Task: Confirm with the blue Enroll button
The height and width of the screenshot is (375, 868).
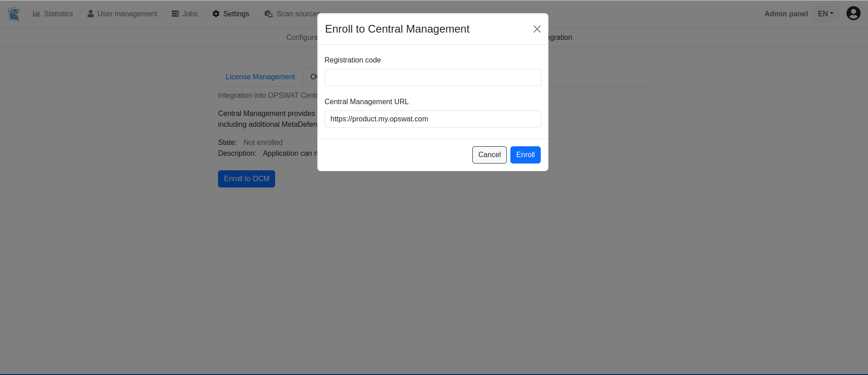Action: 525,155
